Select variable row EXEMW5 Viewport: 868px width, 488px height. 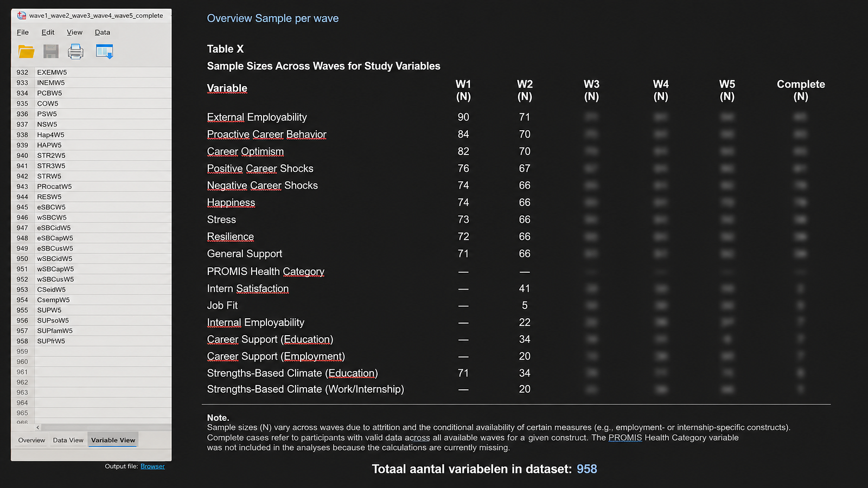click(x=91, y=72)
